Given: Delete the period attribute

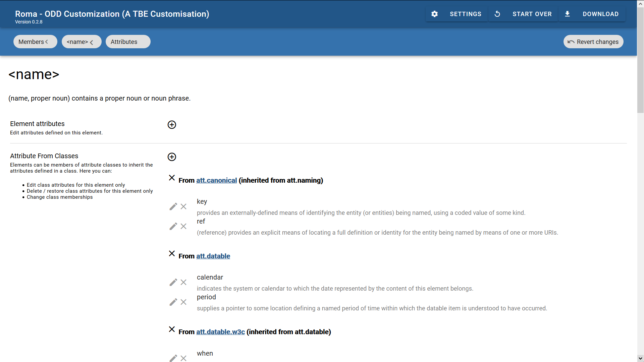Looking at the screenshot, I should [x=183, y=302].
